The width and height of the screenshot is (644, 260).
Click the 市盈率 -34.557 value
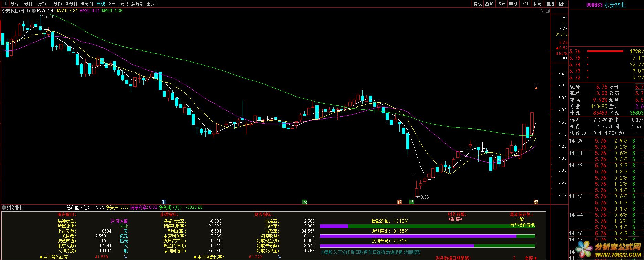pos(307,231)
